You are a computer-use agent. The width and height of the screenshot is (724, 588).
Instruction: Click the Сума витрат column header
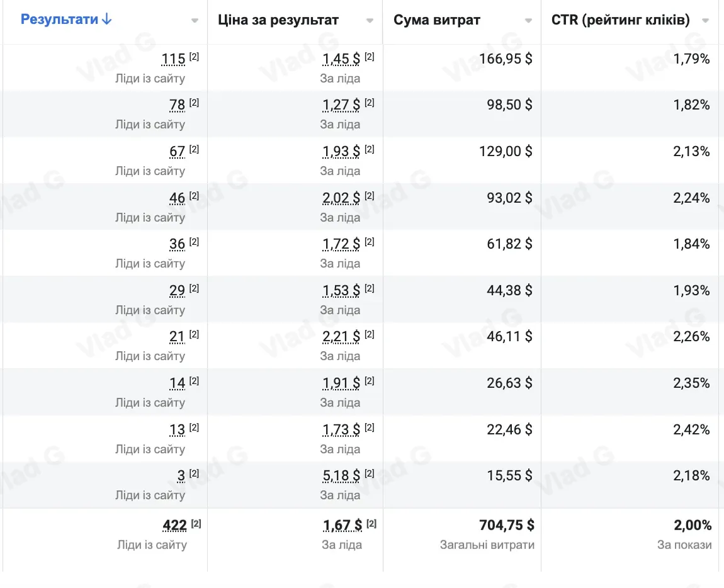[437, 20]
